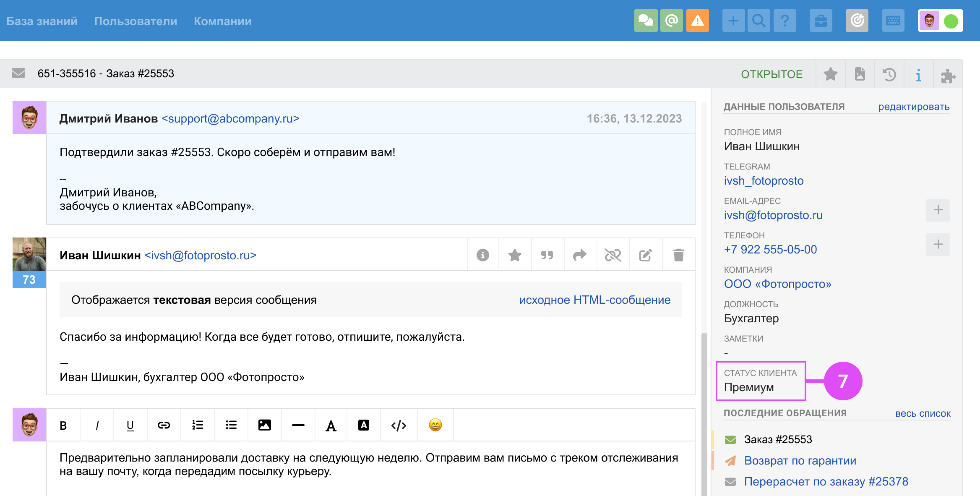Toggle bold formatting in reply editor
Viewport: 980px width, 496px height.
pyautogui.click(x=63, y=426)
